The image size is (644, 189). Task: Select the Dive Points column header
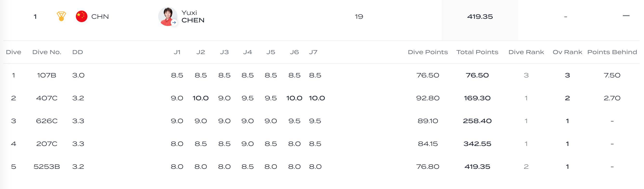[x=428, y=52]
